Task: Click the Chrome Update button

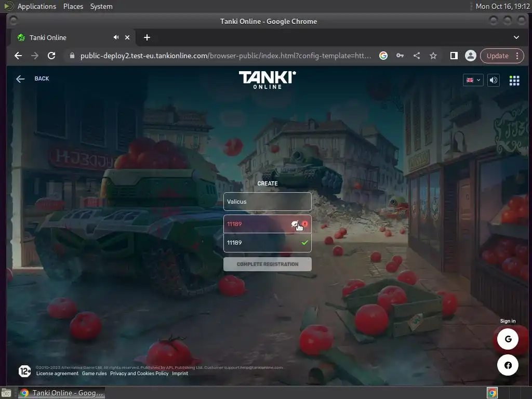Action: pos(497,56)
